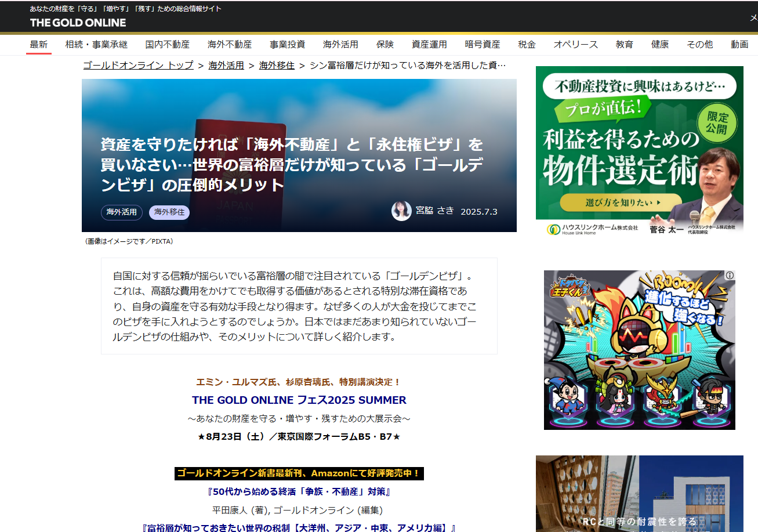758x532 pixels.
Task: Open その他 menu item
Action: click(x=699, y=44)
